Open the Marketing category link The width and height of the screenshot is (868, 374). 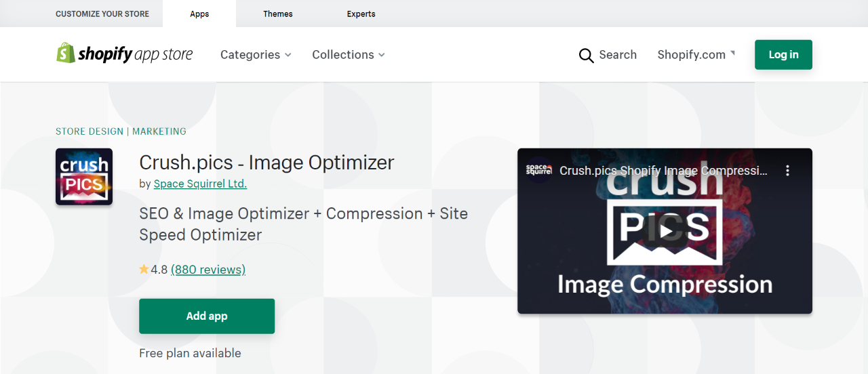pyautogui.click(x=159, y=131)
